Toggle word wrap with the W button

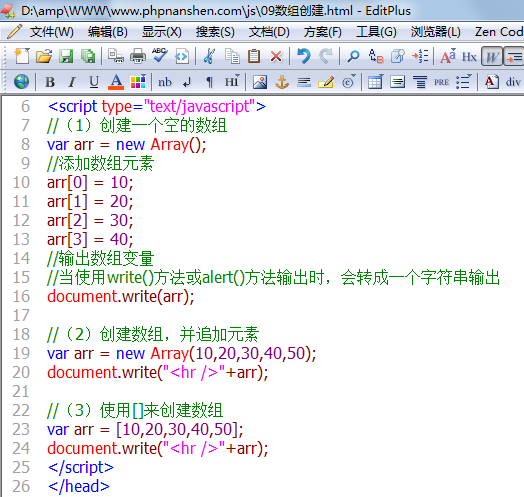492,56
